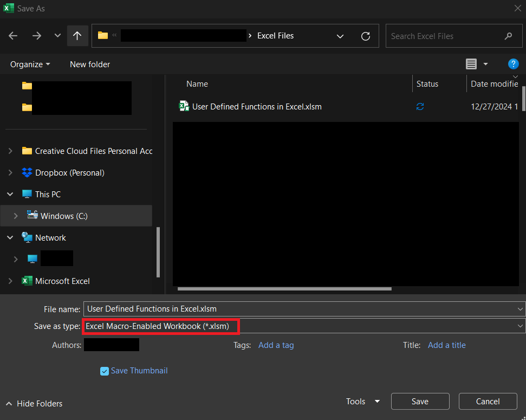Select This PC in navigation pane
Image resolution: width=526 pixels, height=420 pixels.
click(48, 195)
